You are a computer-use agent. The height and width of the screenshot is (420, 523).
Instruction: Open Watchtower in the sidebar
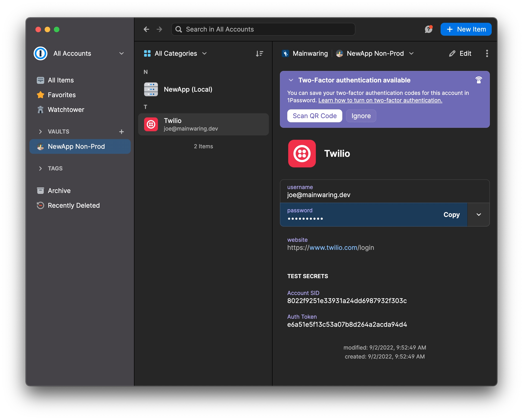click(x=66, y=109)
